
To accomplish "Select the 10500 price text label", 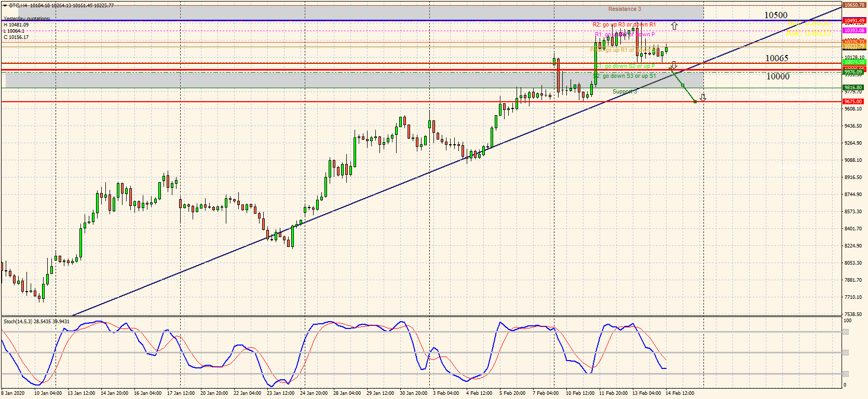I will 776,15.
